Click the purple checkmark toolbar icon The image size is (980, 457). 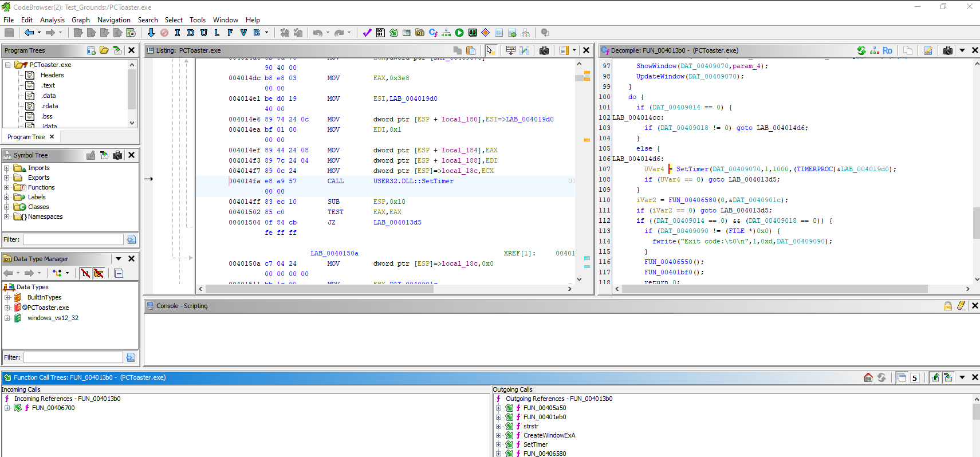point(367,33)
